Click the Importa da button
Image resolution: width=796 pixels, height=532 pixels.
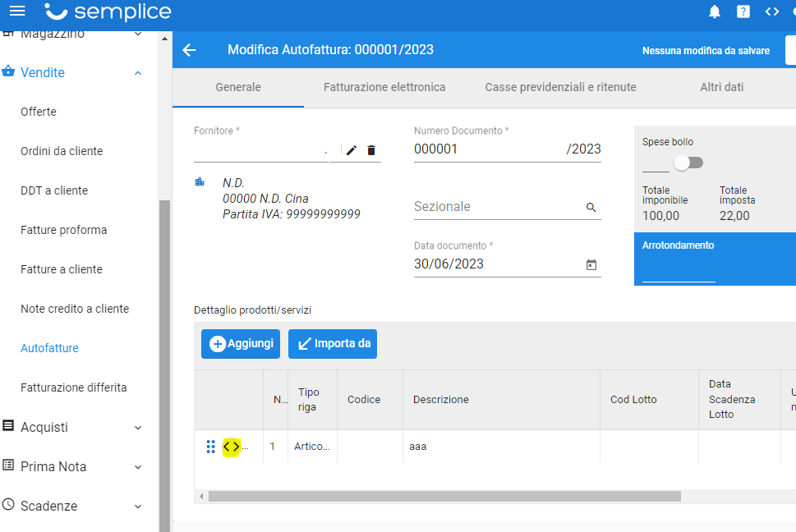coord(333,344)
